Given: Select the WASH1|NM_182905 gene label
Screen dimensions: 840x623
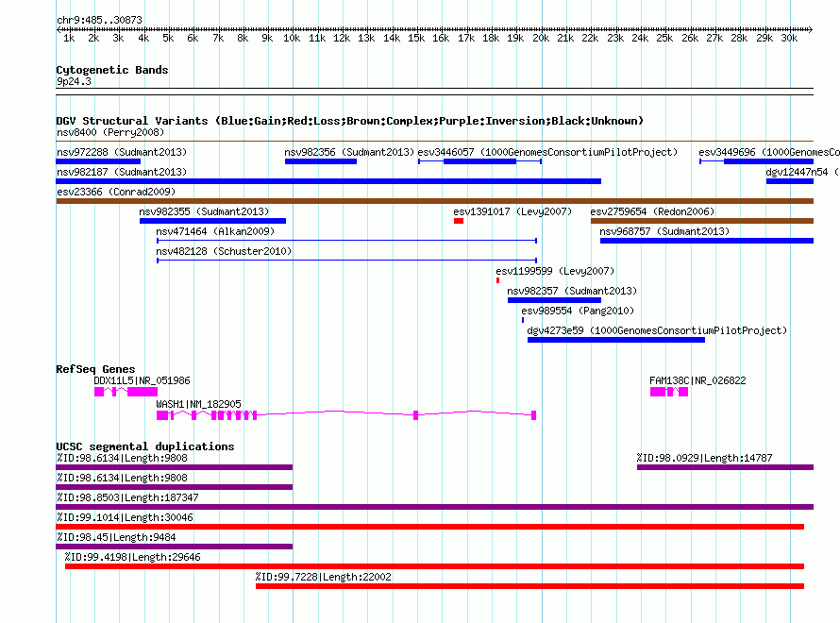Looking at the screenshot, I should pyautogui.click(x=199, y=404).
